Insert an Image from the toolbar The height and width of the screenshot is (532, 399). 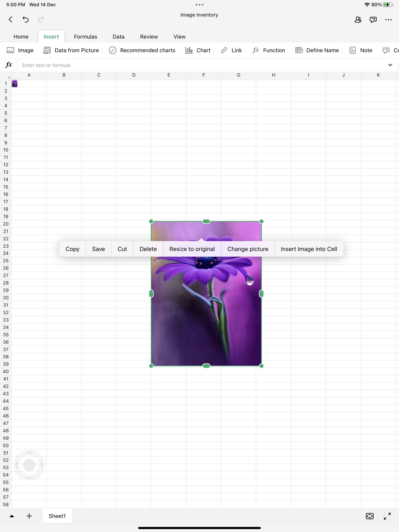(20, 50)
